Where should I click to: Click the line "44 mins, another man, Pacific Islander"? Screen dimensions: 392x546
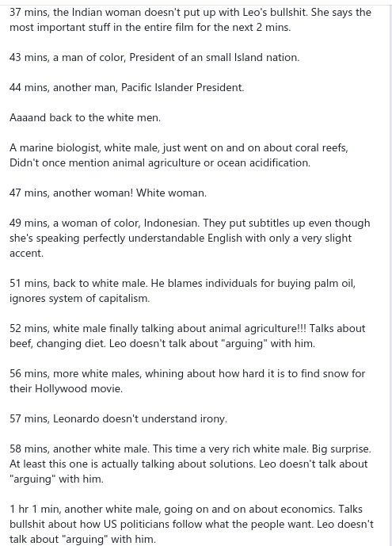click(127, 87)
